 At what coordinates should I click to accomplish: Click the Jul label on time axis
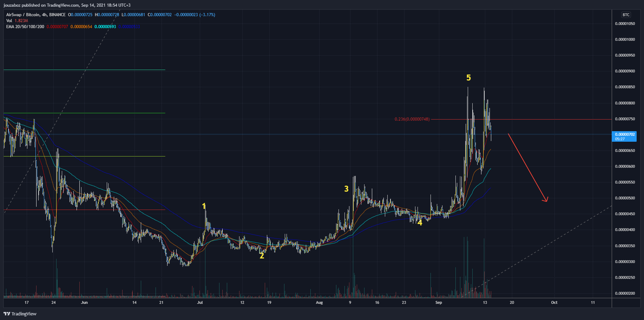click(x=200, y=302)
